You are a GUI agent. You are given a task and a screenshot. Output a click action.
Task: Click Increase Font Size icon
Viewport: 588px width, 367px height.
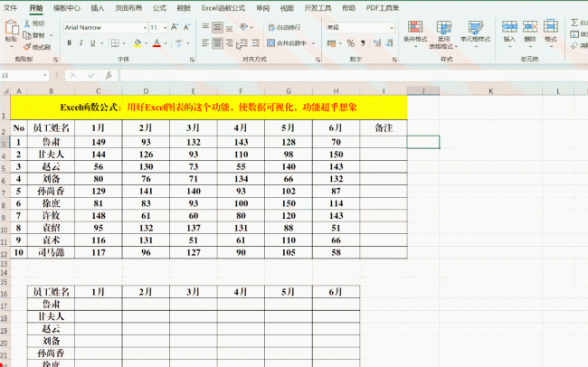175,27
